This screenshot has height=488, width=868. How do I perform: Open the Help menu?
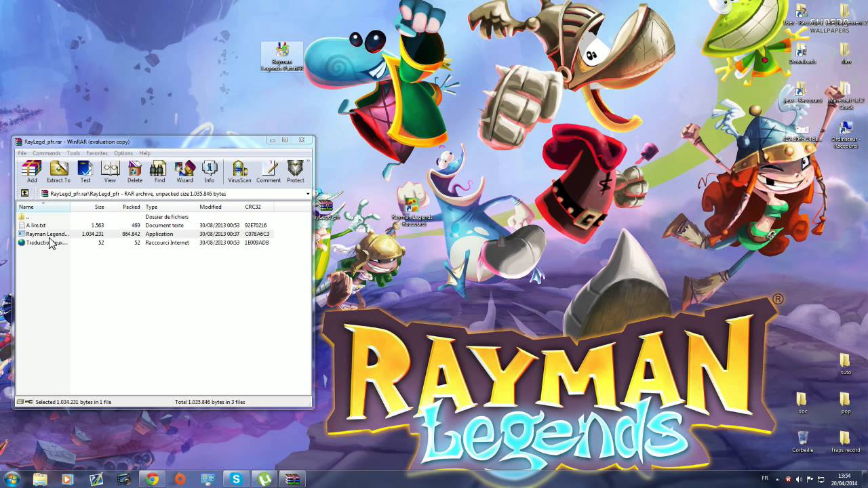click(144, 153)
